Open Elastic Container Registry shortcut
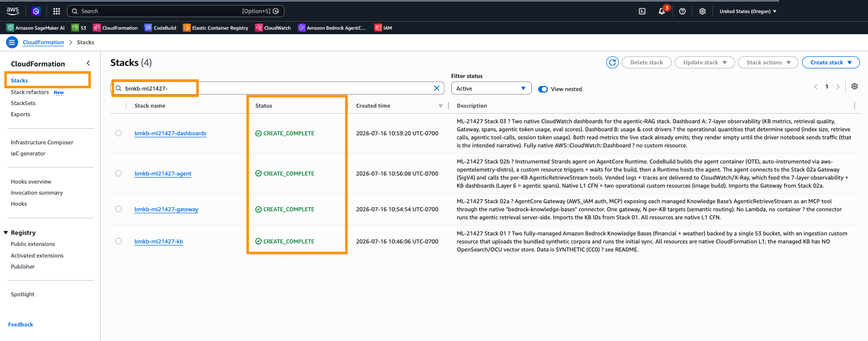The image size is (868, 341). tap(215, 28)
